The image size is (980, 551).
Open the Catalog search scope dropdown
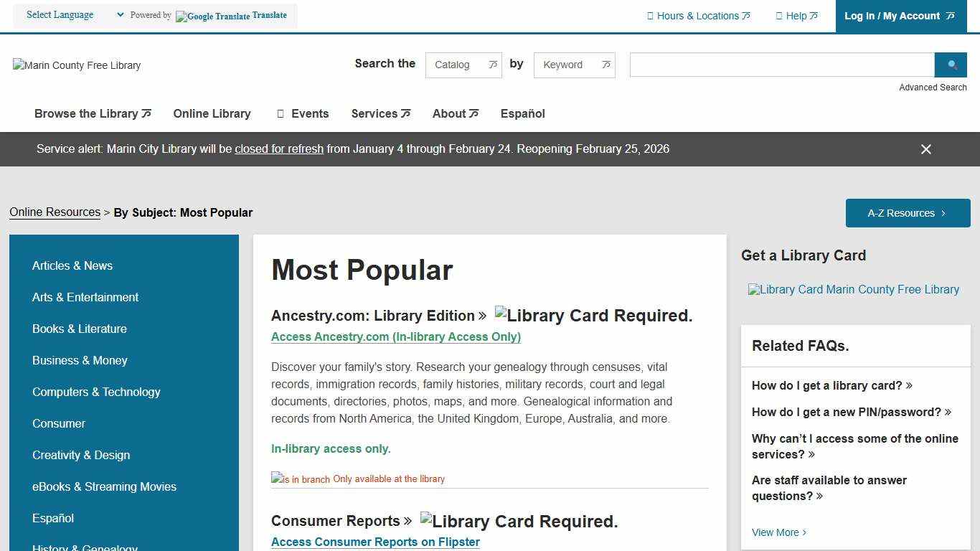pos(463,65)
